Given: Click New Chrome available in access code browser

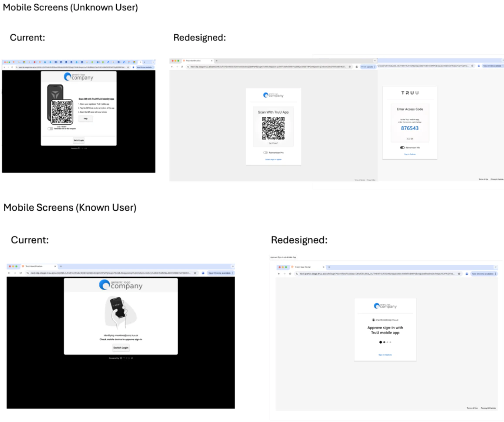Looking at the screenshot, I should coord(492,66).
